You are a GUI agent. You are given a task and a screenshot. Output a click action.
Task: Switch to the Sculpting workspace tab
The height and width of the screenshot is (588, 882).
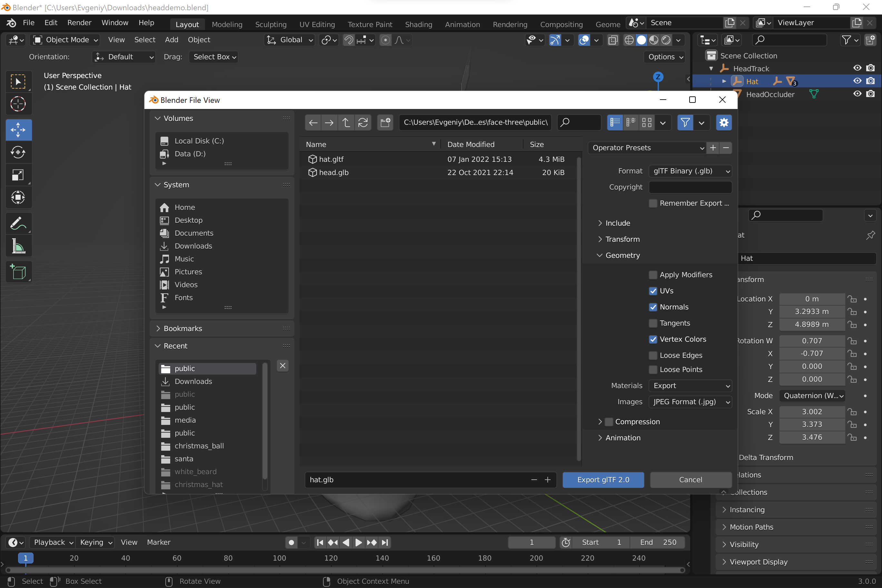click(x=271, y=24)
